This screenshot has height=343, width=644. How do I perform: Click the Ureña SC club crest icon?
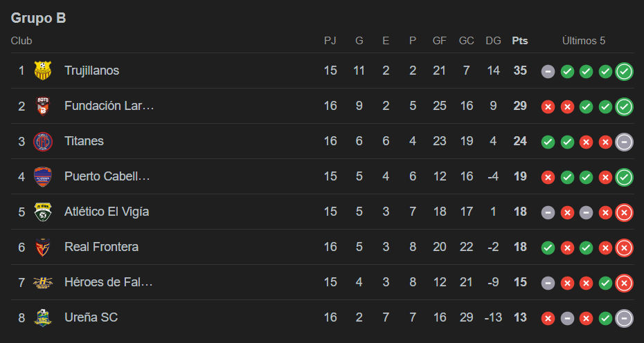(43, 317)
